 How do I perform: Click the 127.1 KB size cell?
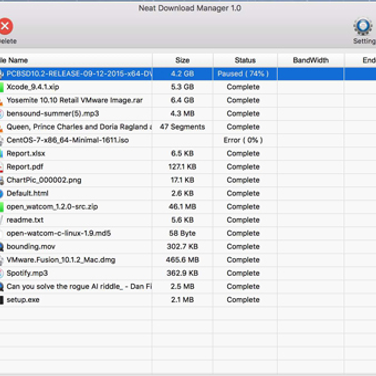(x=182, y=167)
